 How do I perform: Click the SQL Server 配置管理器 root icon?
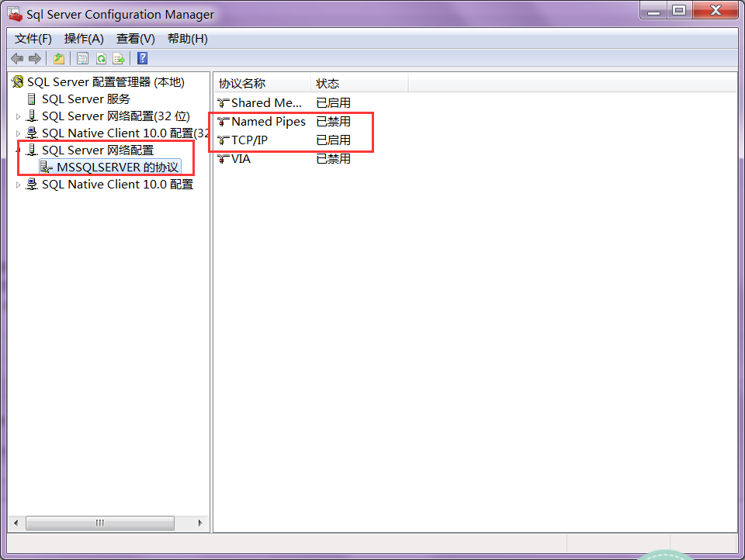pyautogui.click(x=18, y=81)
